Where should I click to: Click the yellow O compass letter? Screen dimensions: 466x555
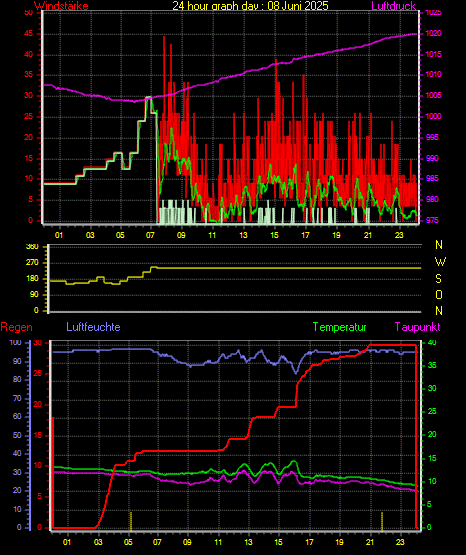[x=439, y=294]
